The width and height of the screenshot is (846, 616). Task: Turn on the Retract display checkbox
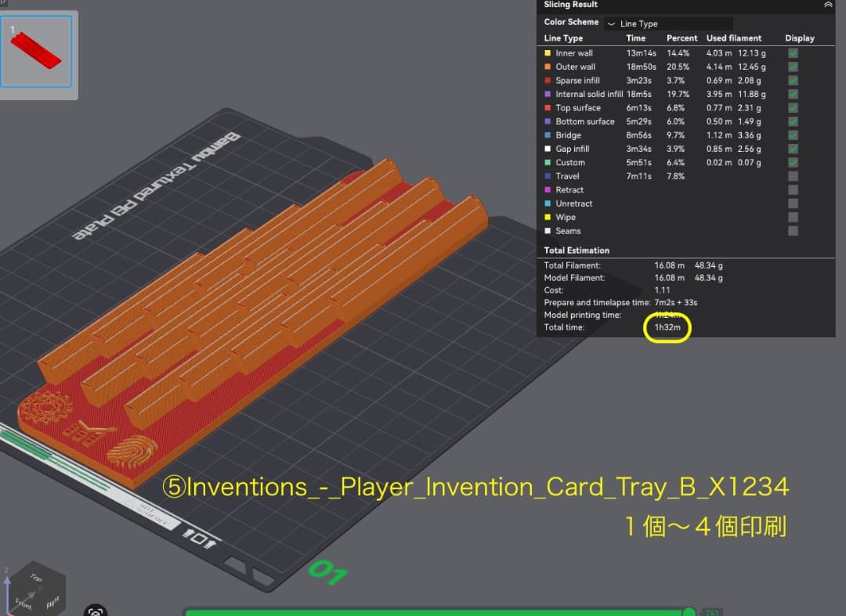pos(793,189)
